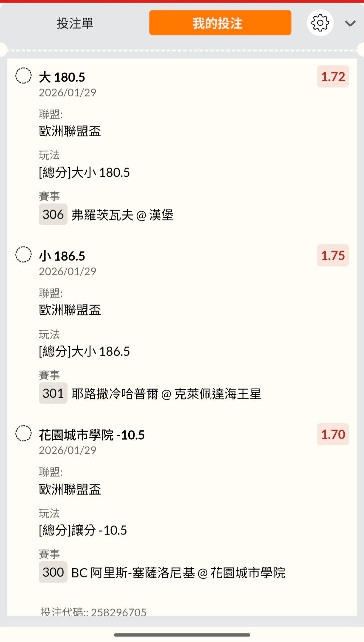This screenshot has width=364, height=642.
Task: Tap match number 301 badge
Action: pyautogui.click(x=53, y=393)
